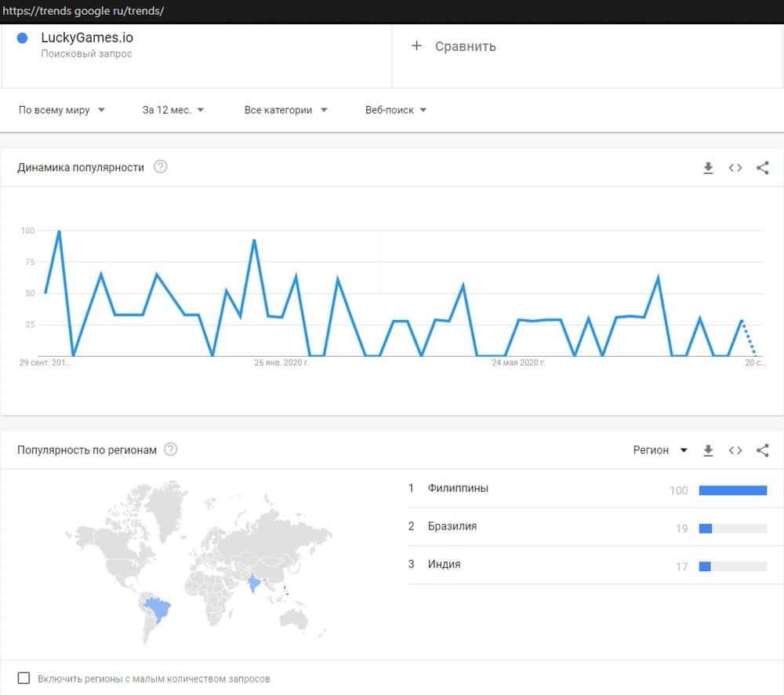
Task: Select Бразилия in the regions list
Action: 452,526
